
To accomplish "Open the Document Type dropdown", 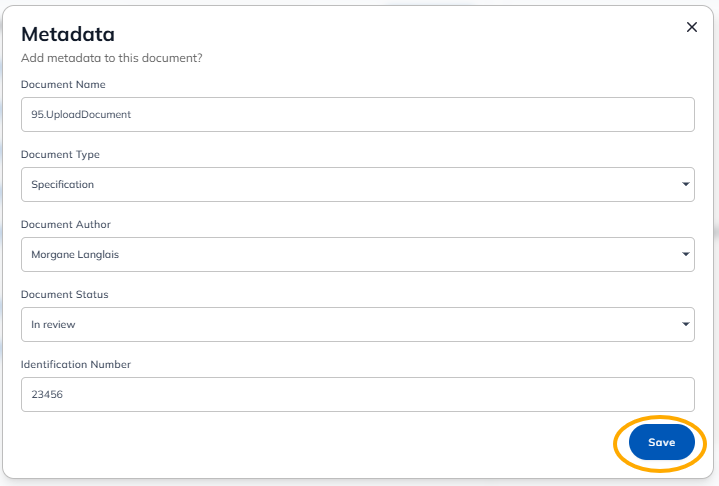I will point(357,184).
